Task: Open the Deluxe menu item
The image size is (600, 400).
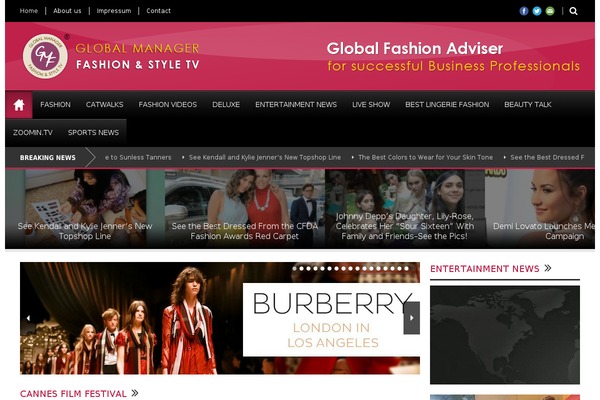Action: tap(226, 104)
